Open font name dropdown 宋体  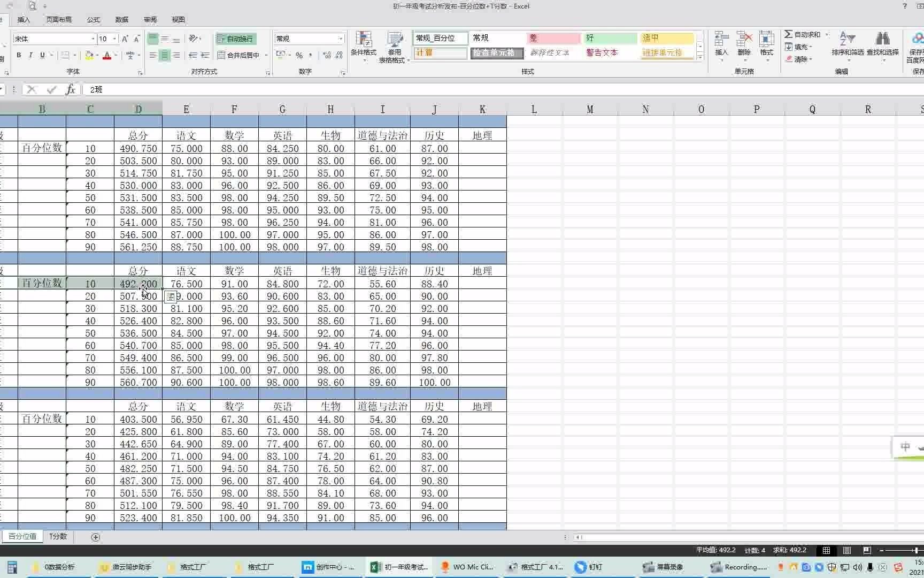coord(93,39)
